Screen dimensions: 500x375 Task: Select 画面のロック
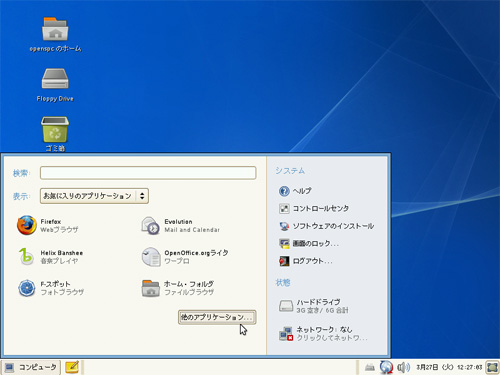pos(309,244)
